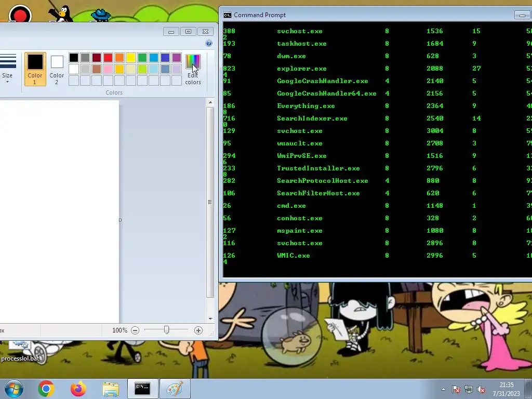532x399 pixels.
Task: Launch Google Chrome from the taskbar
Action: click(x=46, y=389)
